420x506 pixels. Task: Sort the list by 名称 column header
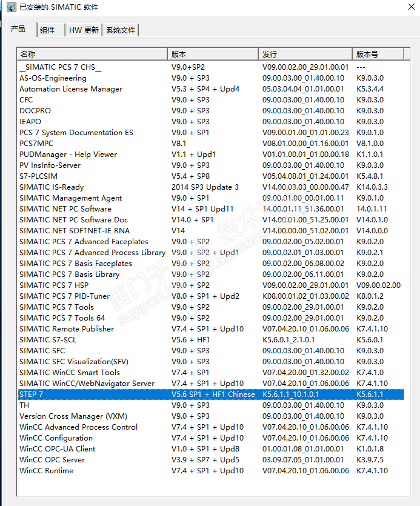point(92,54)
